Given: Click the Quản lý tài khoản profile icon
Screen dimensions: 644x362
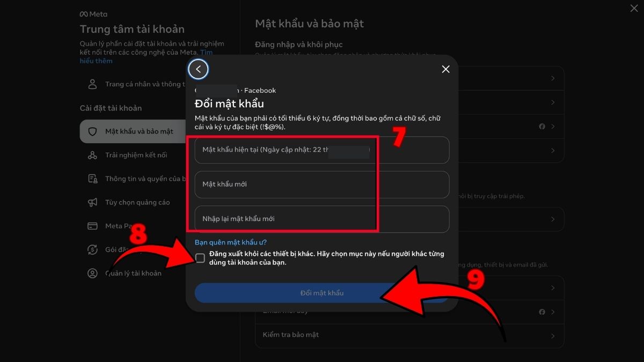Looking at the screenshot, I should [93, 273].
